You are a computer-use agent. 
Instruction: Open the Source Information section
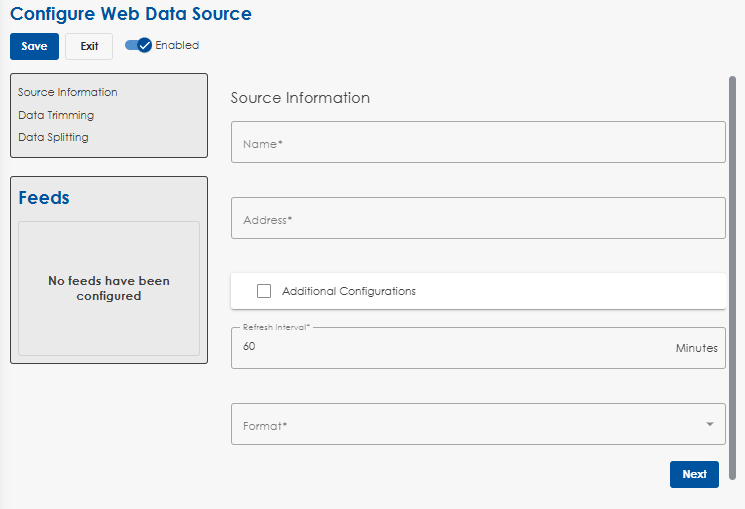tap(68, 92)
